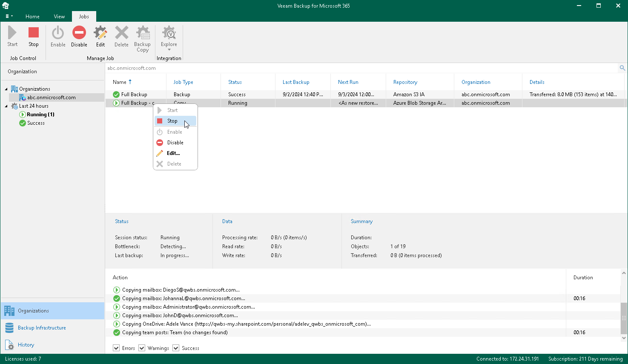Click the action log scrollbar up arrow
Viewport: 628px width, 364px height.
coord(624,273)
